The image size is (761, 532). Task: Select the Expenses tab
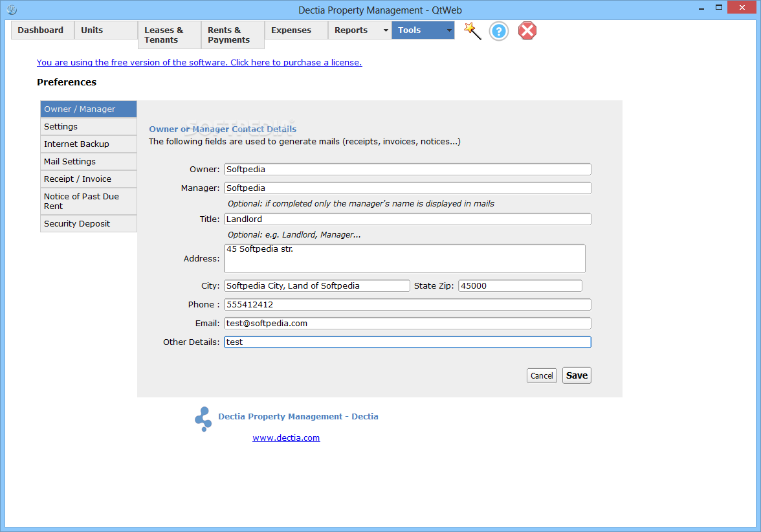tap(296, 30)
